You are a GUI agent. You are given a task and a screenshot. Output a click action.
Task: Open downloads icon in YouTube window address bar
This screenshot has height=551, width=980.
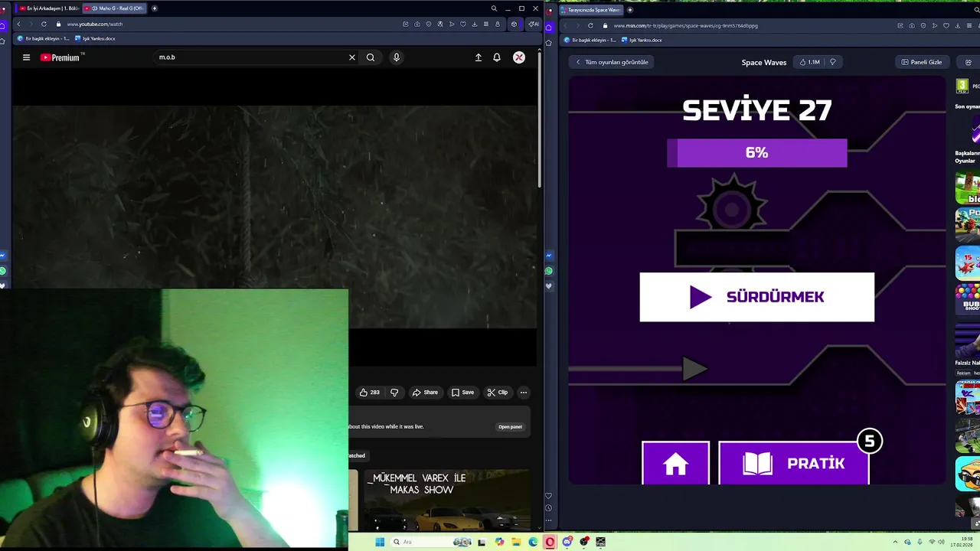(475, 24)
